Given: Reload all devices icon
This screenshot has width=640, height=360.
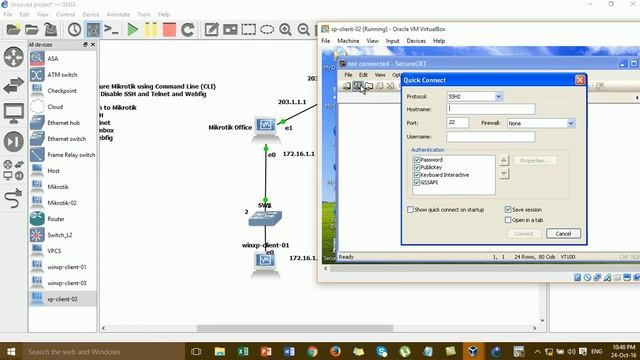Looking at the screenshot, I should 187,30.
